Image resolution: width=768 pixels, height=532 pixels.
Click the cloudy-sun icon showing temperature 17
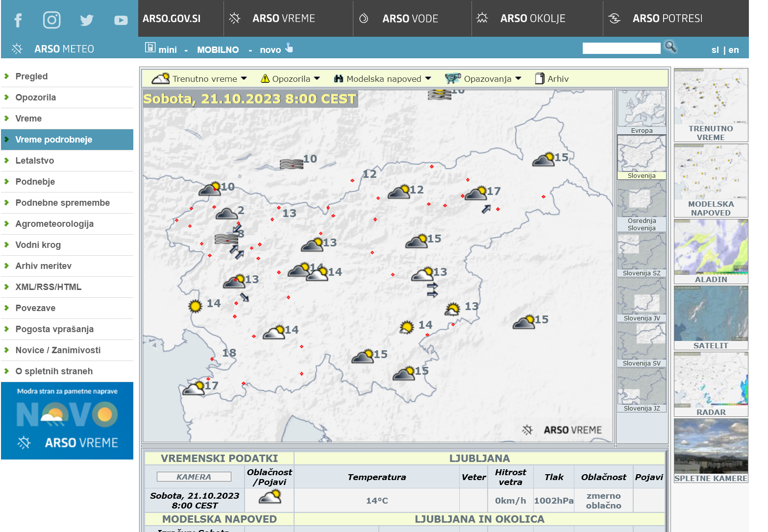click(476, 193)
